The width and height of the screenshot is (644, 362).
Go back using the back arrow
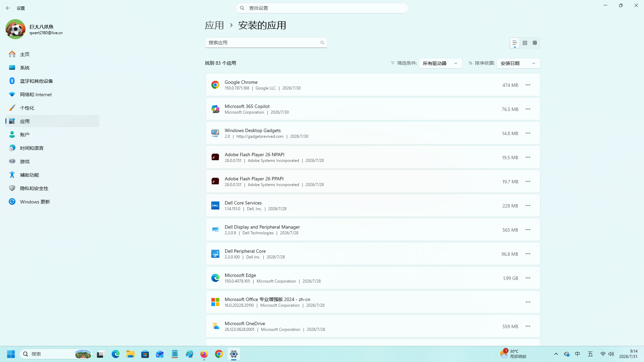pyautogui.click(x=8, y=8)
